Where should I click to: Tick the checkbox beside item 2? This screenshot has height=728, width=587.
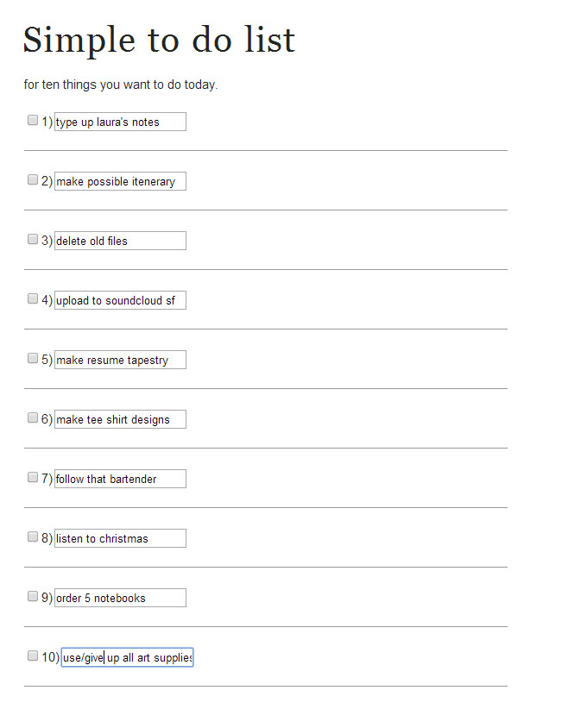click(x=33, y=180)
